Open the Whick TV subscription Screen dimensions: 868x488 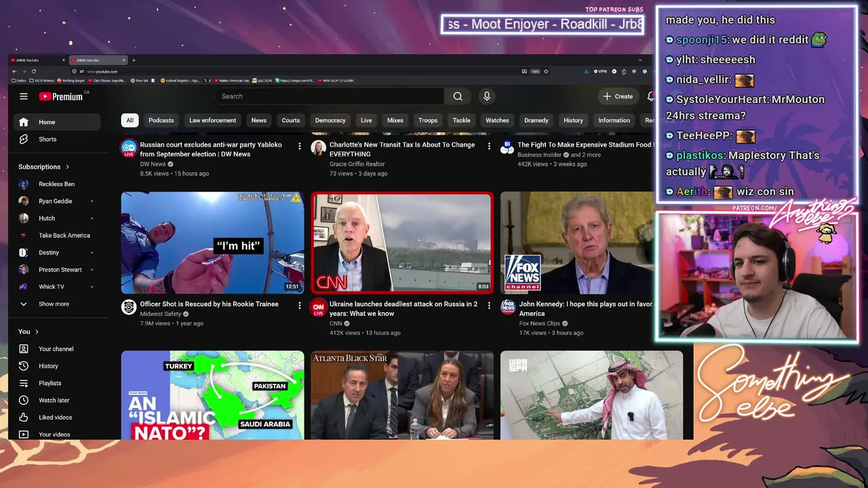click(x=57, y=287)
